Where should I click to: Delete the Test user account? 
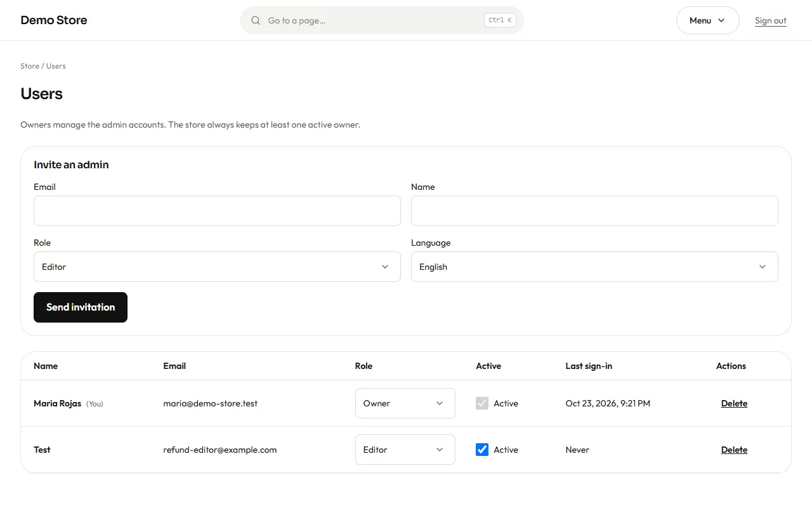point(734,450)
